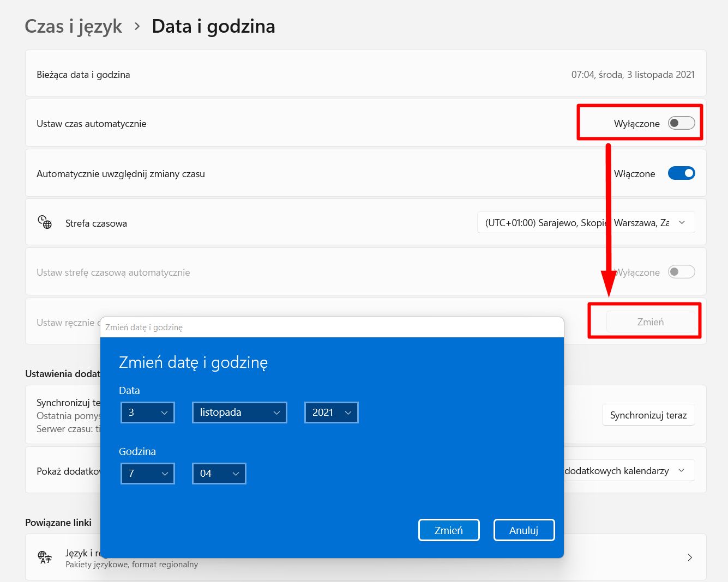Click the Zmień datę i godzinę title bar
Screen dimensions: 728x582
[x=332, y=327]
